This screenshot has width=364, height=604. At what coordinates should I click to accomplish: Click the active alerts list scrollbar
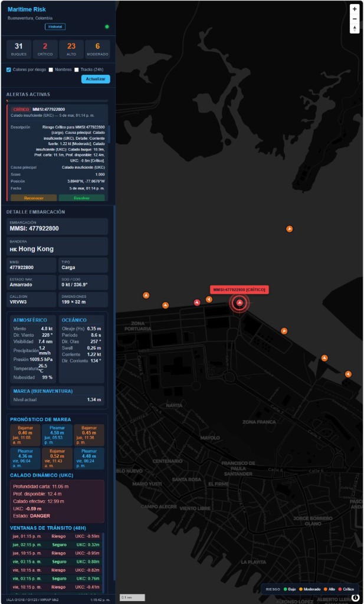click(x=109, y=134)
